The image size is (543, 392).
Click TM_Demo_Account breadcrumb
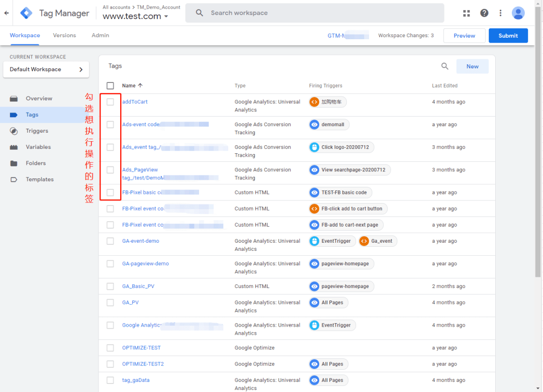click(158, 7)
